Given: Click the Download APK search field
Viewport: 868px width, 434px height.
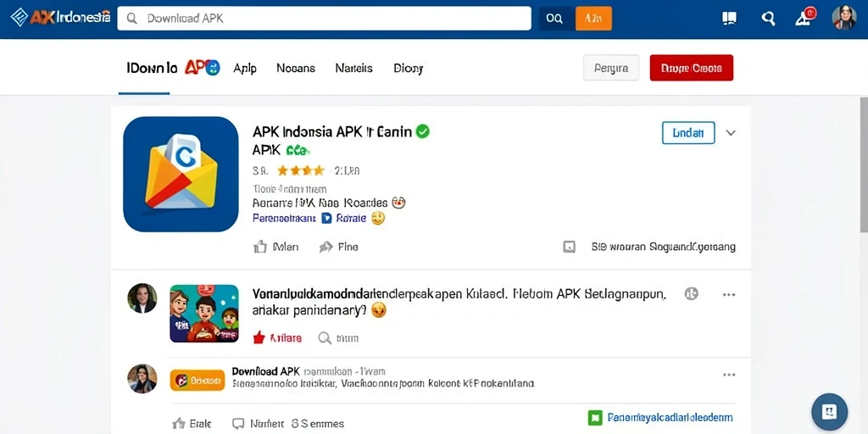Looking at the screenshot, I should (324, 19).
